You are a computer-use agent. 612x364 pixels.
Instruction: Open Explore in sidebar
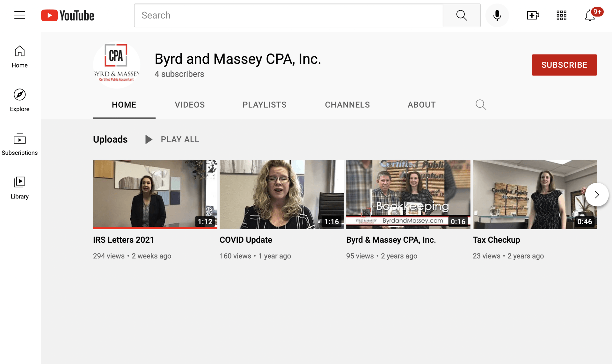click(20, 100)
